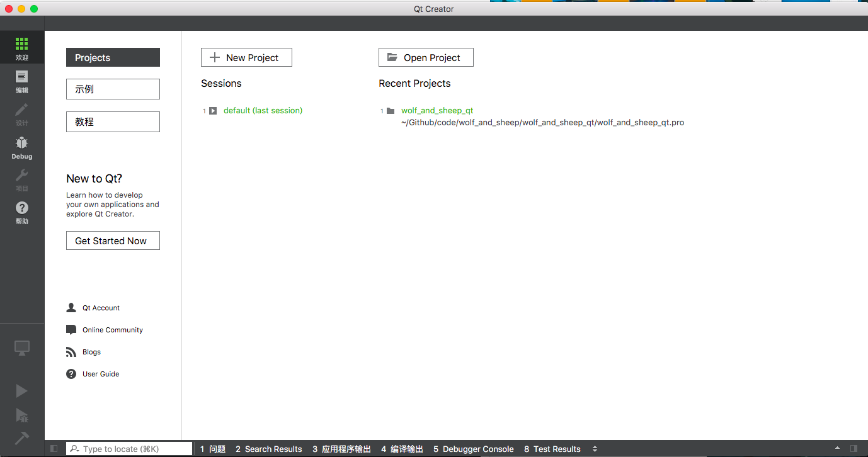Click the up arrow output pane toggle
This screenshot has height=457, width=868.
click(x=837, y=449)
